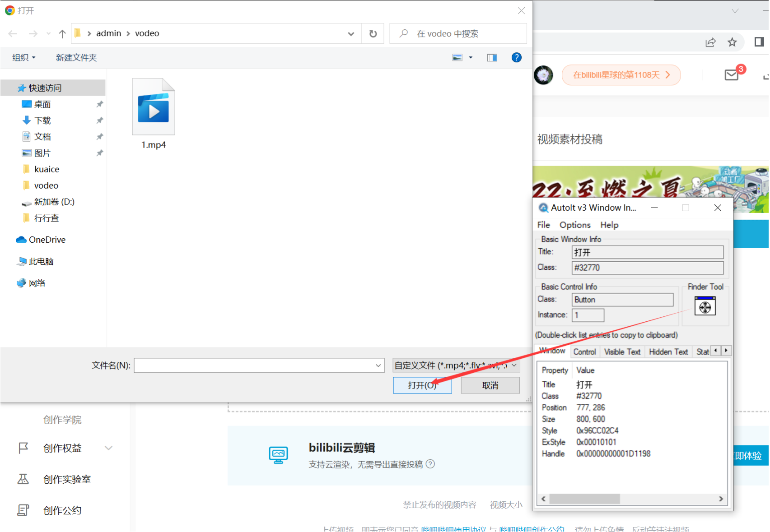
Task: Open the file type filter dropdown
Action: click(456, 365)
